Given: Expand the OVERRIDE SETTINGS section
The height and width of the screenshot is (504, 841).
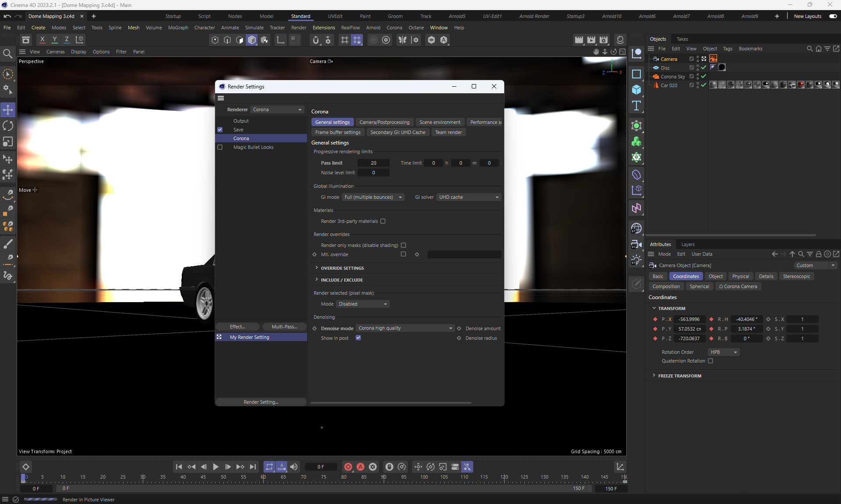Looking at the screenshot, I should [x=342, y=268].
